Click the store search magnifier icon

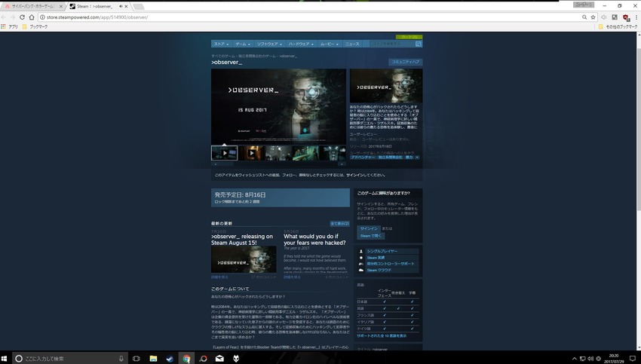tap(419, 44)
